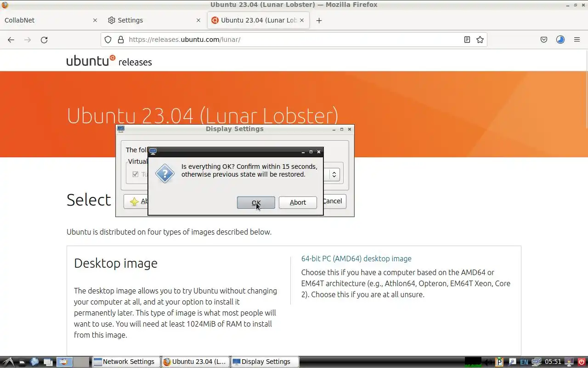Open the LXDE start menu icon
Viewport: 588px width, 368px height.
click(x=9, y=362)
